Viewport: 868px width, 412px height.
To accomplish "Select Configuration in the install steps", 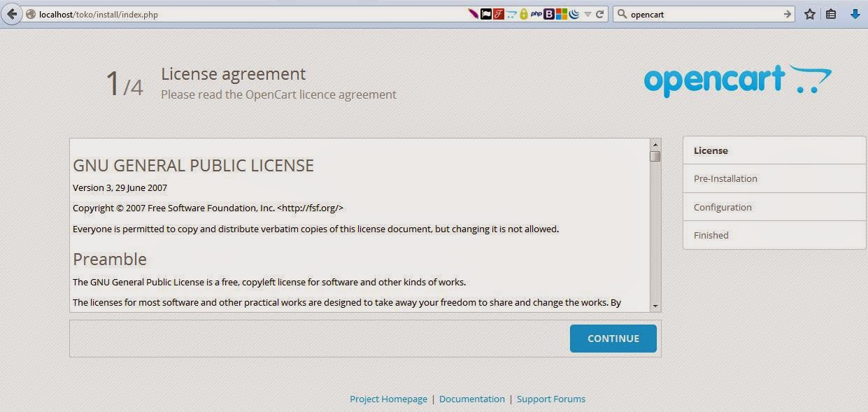I will click(774, 207).
